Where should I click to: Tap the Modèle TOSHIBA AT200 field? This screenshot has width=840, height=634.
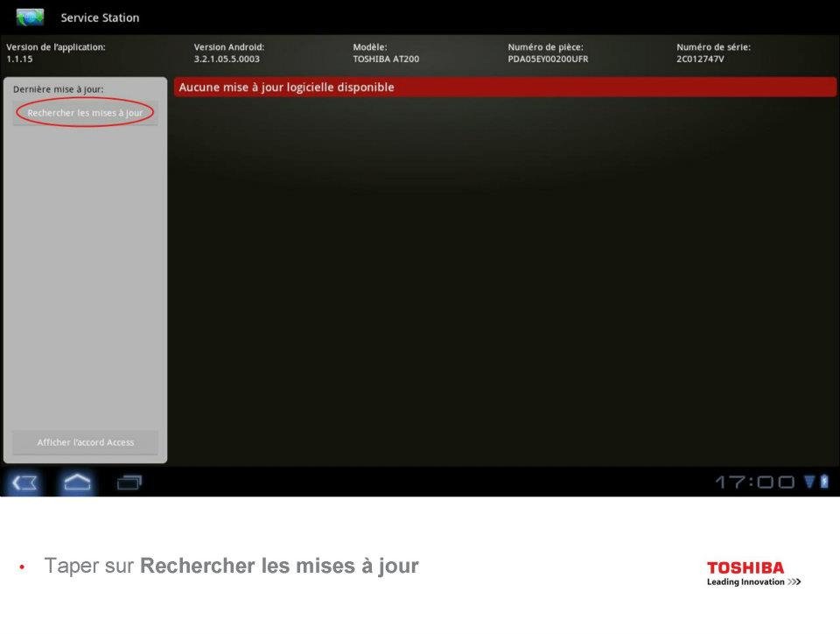(386, 53)
